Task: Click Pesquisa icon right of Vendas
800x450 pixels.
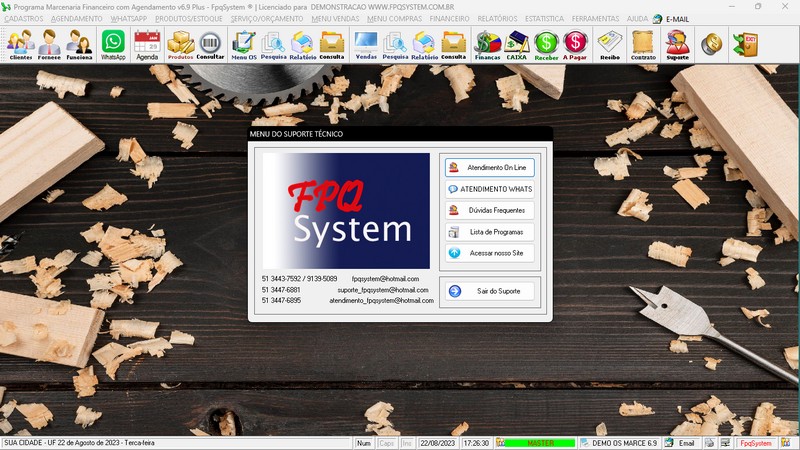Action: tap(395, 45)
